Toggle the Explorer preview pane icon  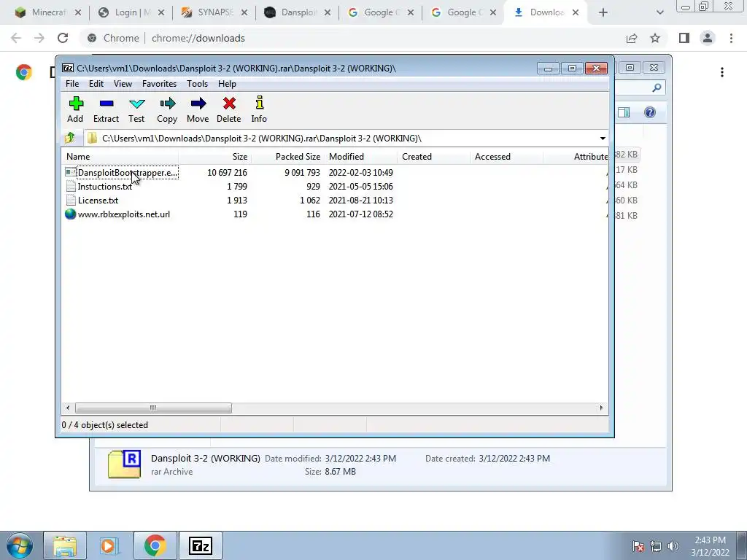[624, 112]
